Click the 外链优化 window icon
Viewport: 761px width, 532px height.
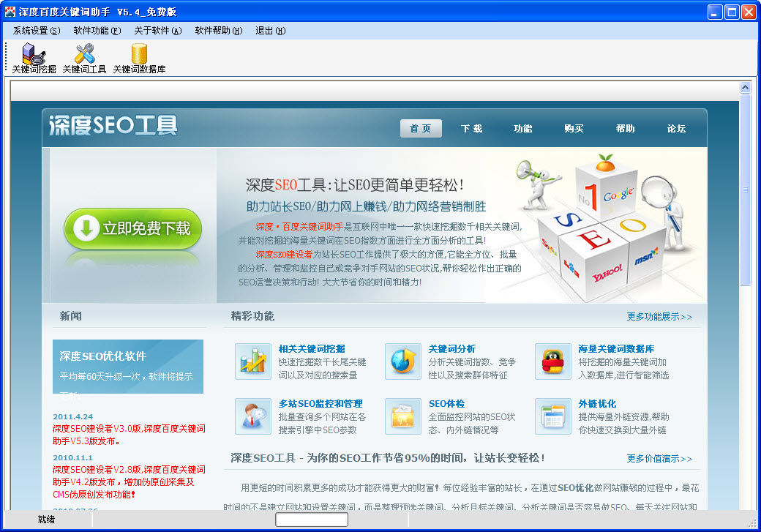click(x=552, y=416)
